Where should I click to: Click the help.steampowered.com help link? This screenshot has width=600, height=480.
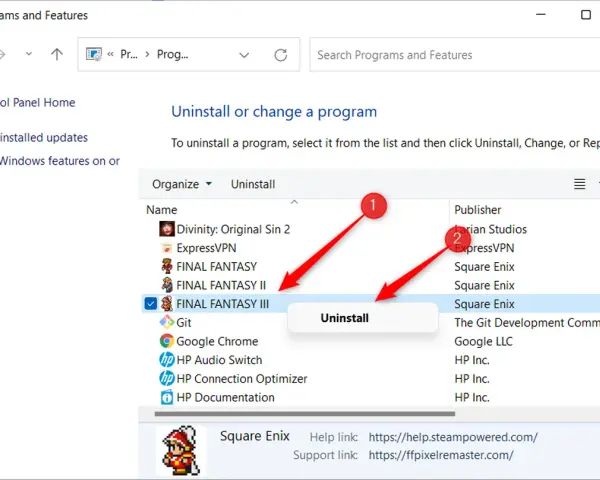point(453,437)
